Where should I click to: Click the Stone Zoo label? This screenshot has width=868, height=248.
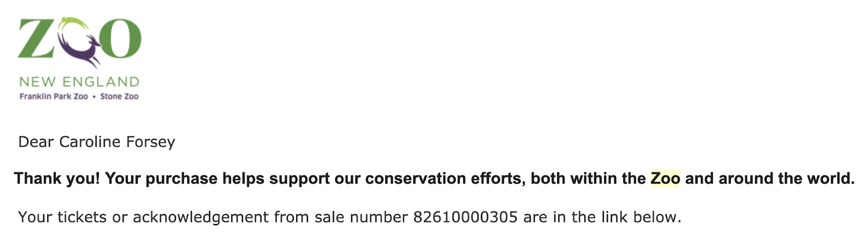coord(119,96)
